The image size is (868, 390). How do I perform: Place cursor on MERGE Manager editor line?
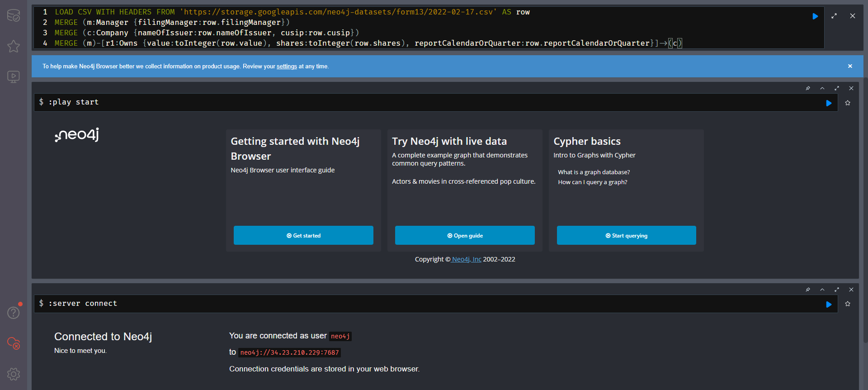tap(172, 23)
